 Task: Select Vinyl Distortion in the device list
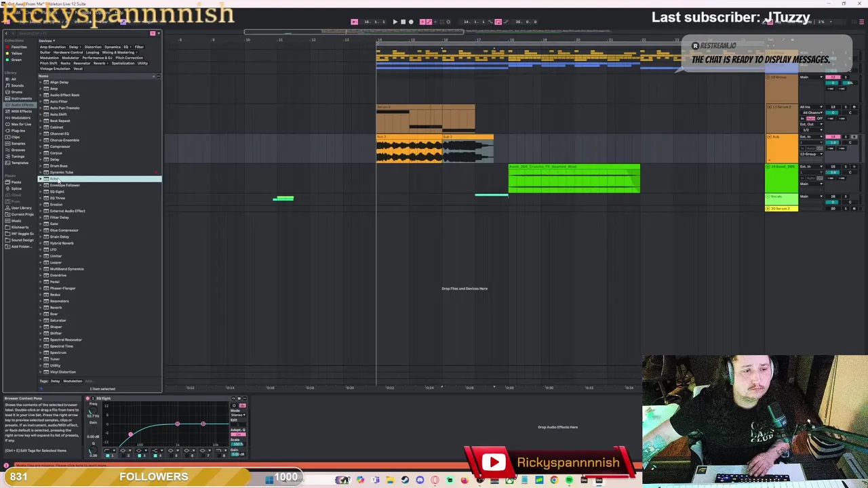pyautogui.click(x=62, y=371)
